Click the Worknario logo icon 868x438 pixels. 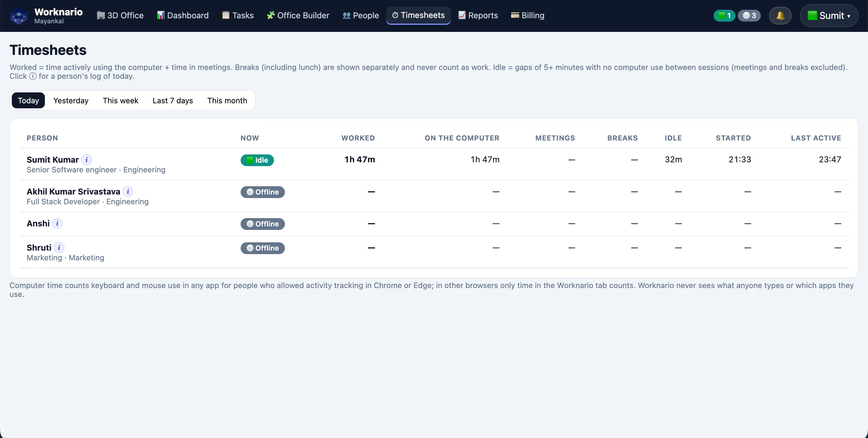point(19,16)
